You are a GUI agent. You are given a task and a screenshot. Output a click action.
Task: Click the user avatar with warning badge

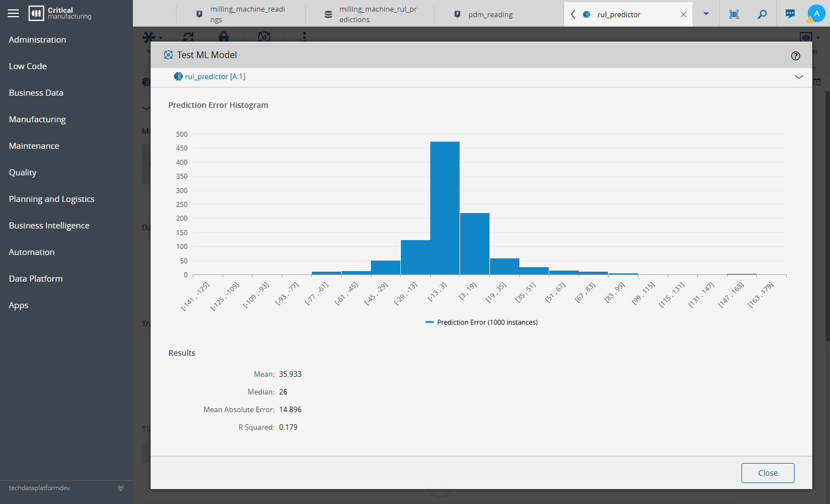coord(816,13)
